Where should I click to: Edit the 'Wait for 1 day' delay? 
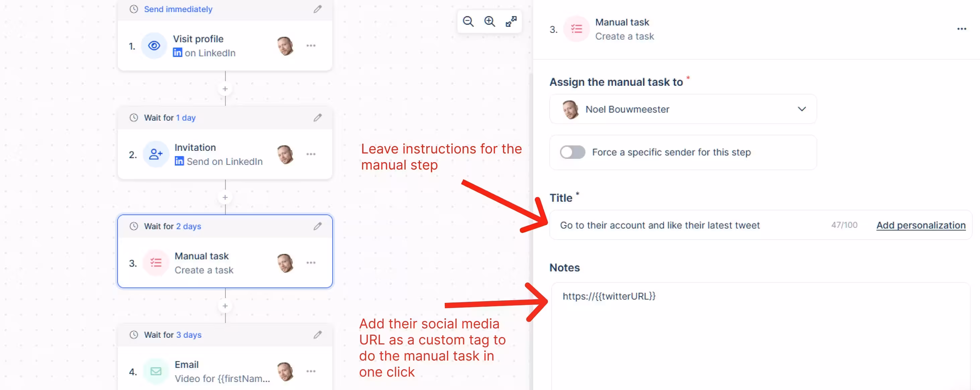click(317, 118)
